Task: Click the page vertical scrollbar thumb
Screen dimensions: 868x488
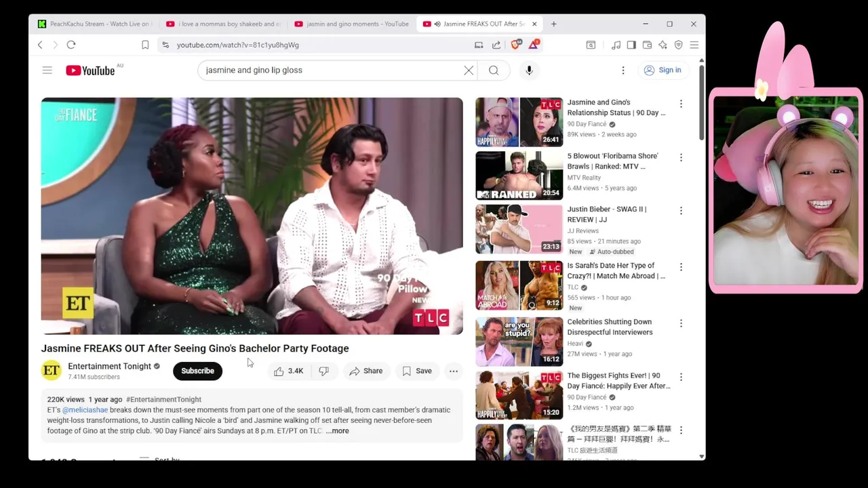Action: point(701,103)
